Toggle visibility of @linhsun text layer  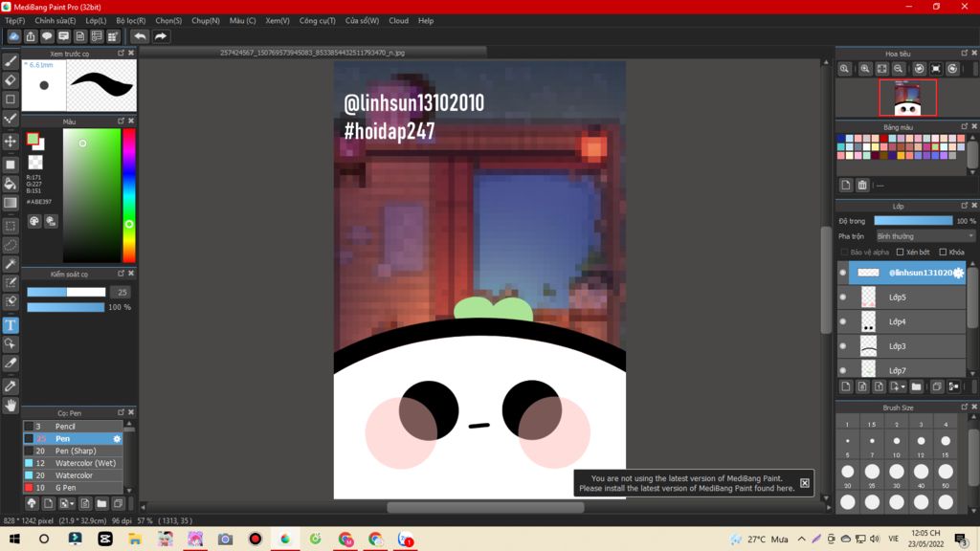(x=843, y=273)
